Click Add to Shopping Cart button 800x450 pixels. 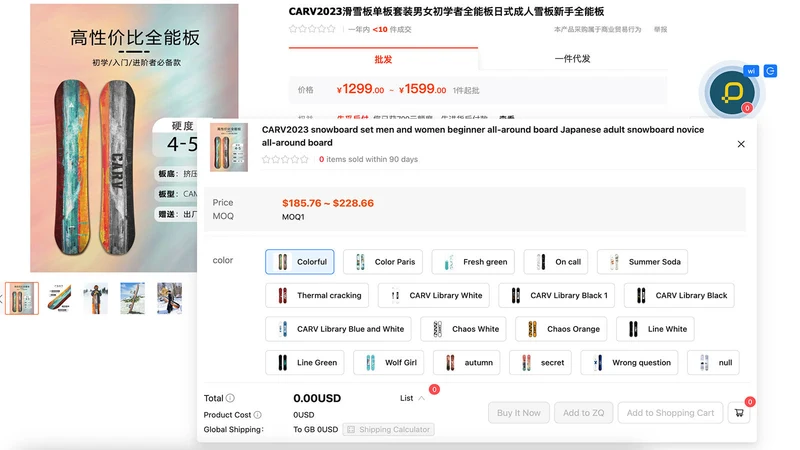670,413
